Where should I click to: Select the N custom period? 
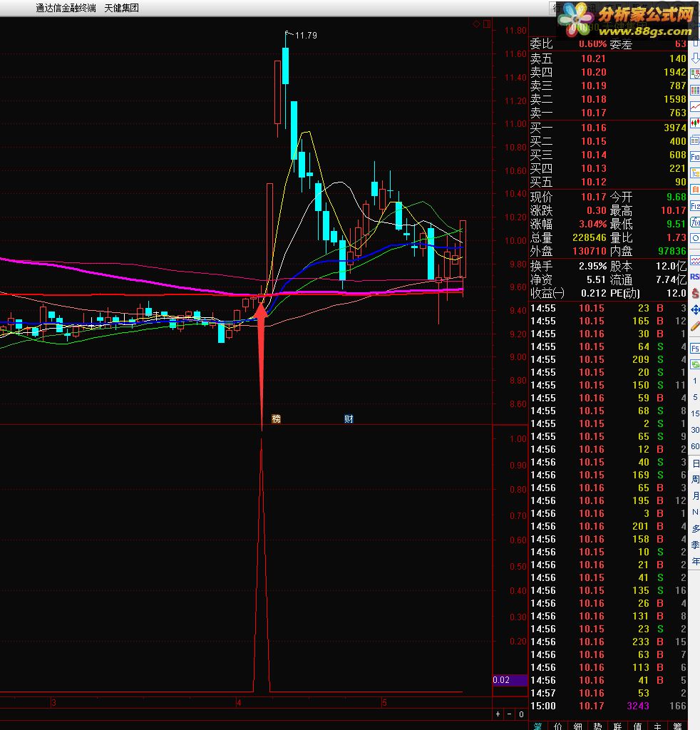(x=695, y=512)
